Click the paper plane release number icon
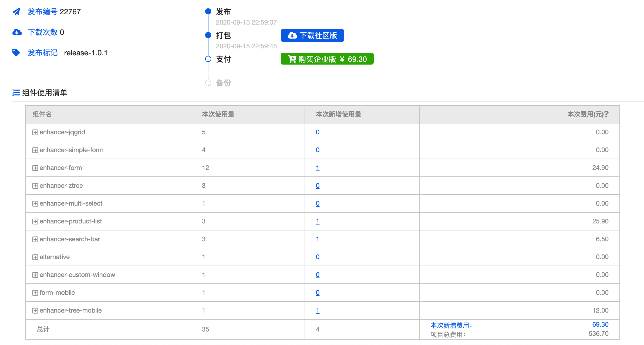This screenshot has height=345, width=644. pyautogui.click(x=16, y=12)
